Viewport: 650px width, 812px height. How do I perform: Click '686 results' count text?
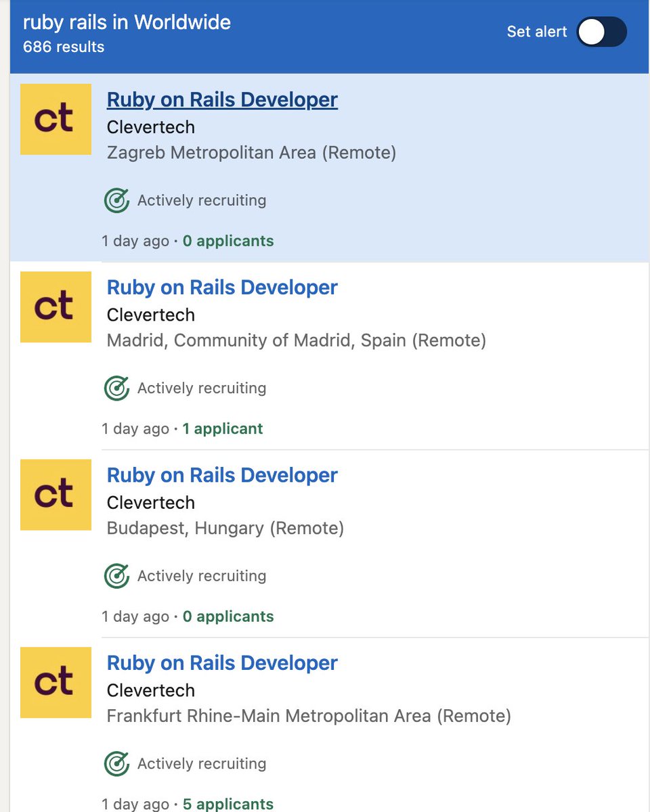click(x=64, y=47)
